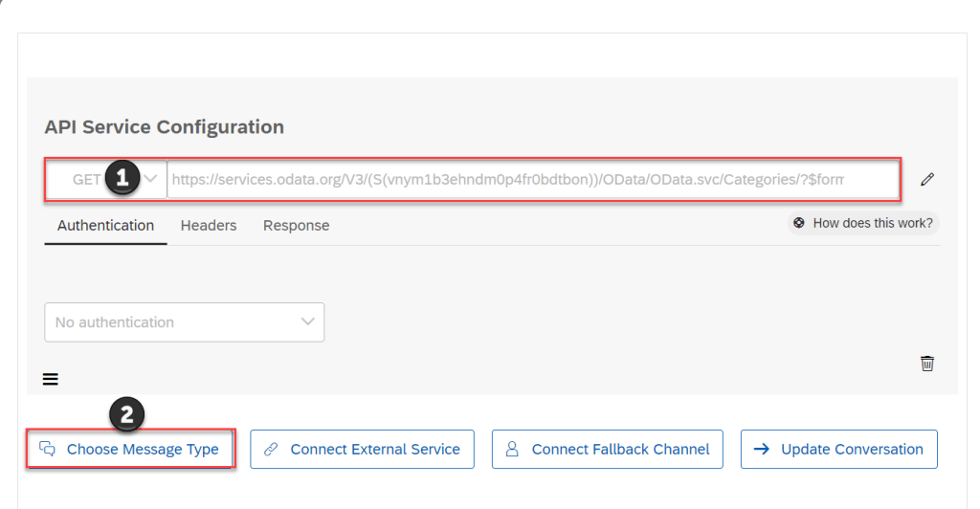
Task: Open the Headers tab
Action: [209, 226]
